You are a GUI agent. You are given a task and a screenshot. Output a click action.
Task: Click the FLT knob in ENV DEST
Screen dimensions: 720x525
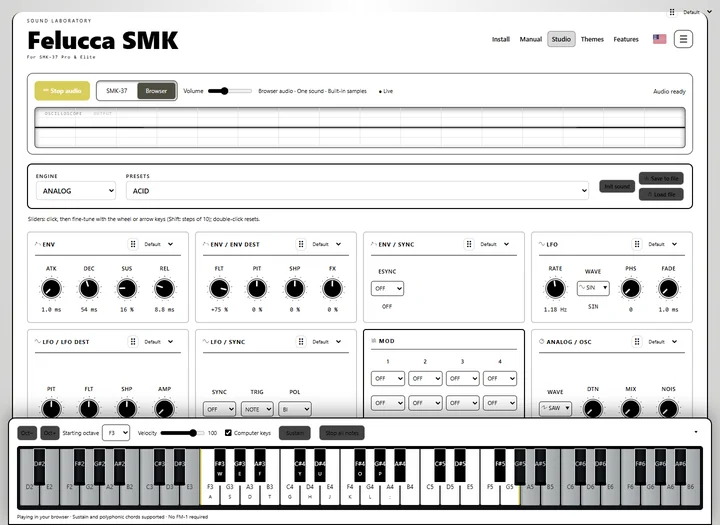coord(219,288)
